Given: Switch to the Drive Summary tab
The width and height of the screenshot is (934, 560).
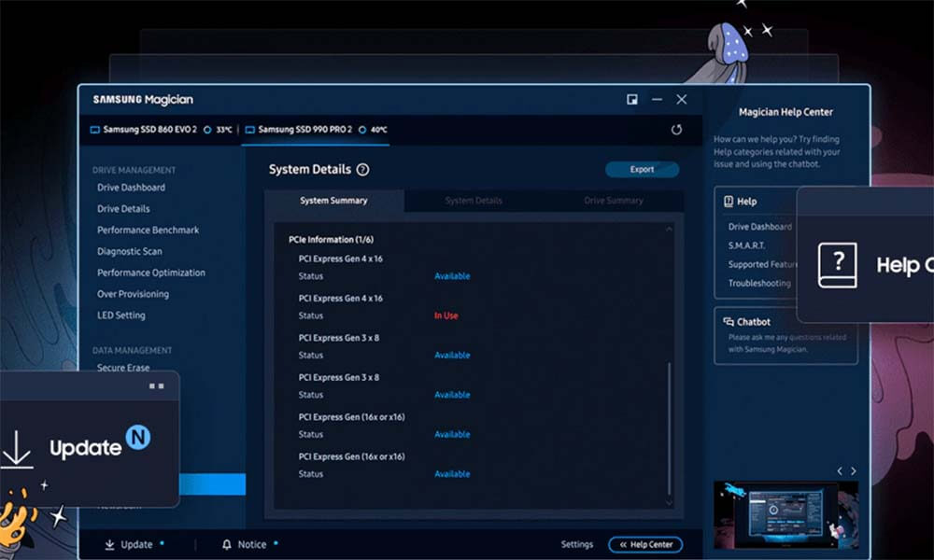Looking at the screenshot, I should pos(613,201).
